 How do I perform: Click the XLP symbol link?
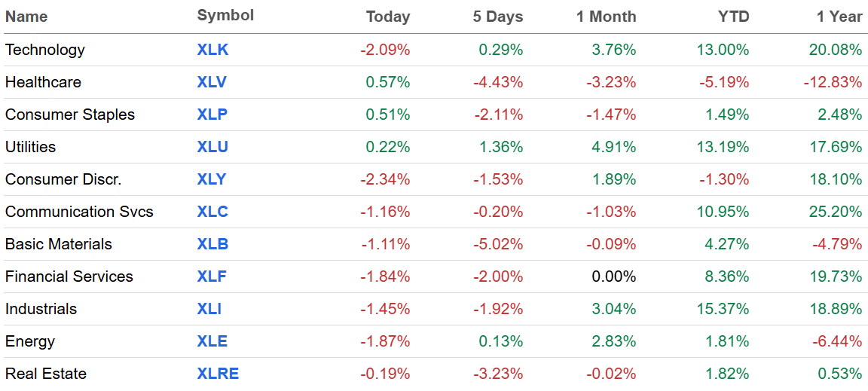click(212, 115)
